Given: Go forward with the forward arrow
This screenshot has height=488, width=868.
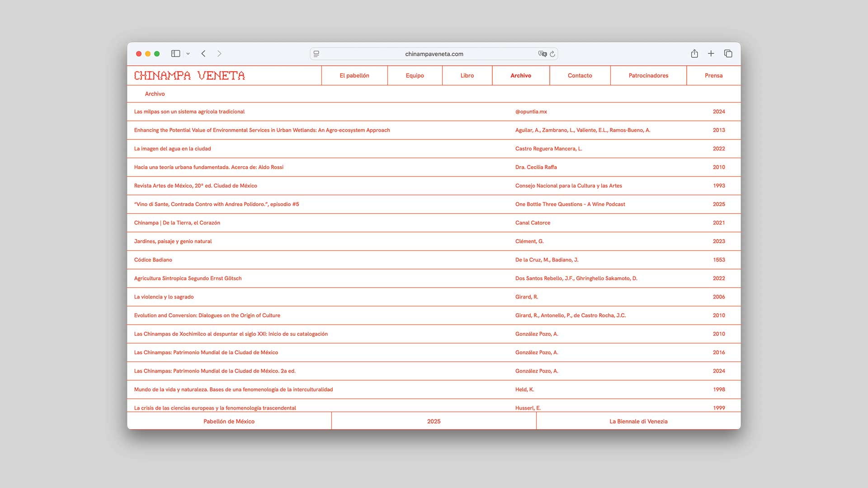Looking at the screenshot, I should point(219,54).
